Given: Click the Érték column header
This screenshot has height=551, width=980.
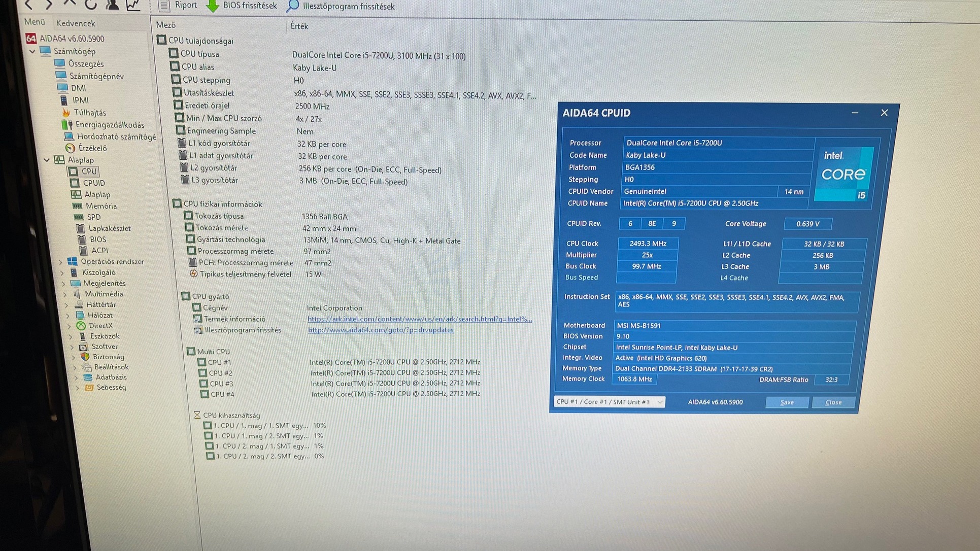Looking at the screenshot, I should pyautogui.click(x=299, y=26).
